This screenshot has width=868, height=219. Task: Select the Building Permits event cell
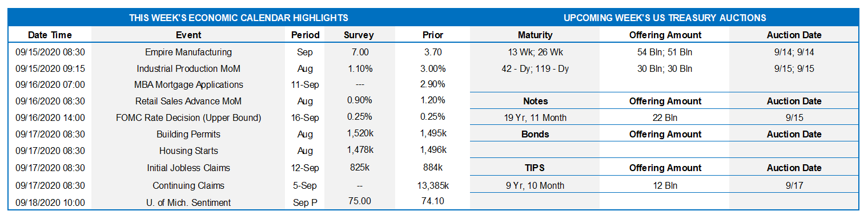pyautogui.click(x=188, y=134)
